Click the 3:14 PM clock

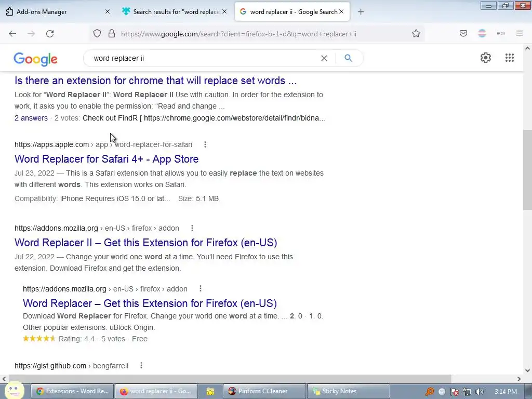506,392
